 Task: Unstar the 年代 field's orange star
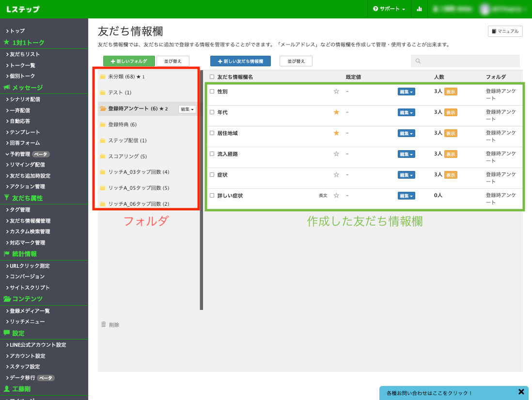coord(336,112)
